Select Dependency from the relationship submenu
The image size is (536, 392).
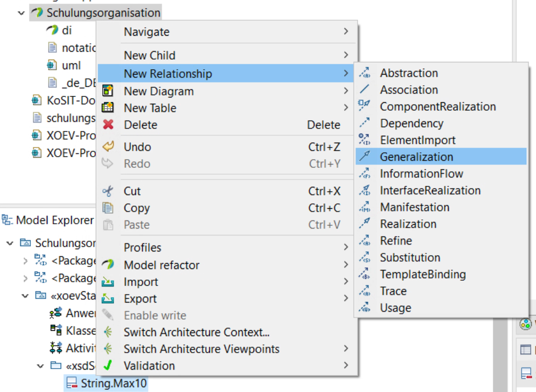coord(441,123)
